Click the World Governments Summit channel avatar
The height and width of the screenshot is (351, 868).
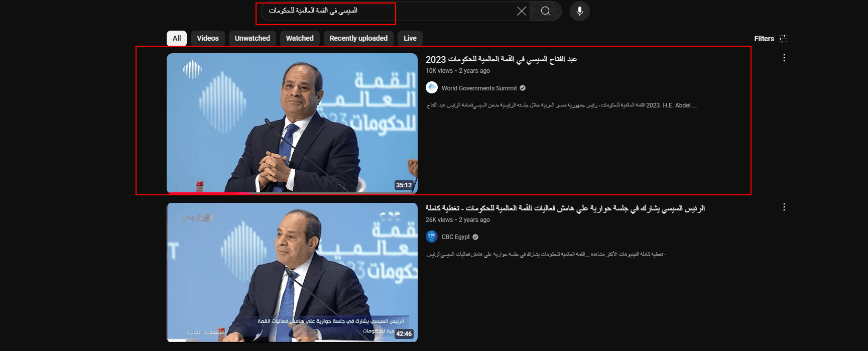click(432, 88)
